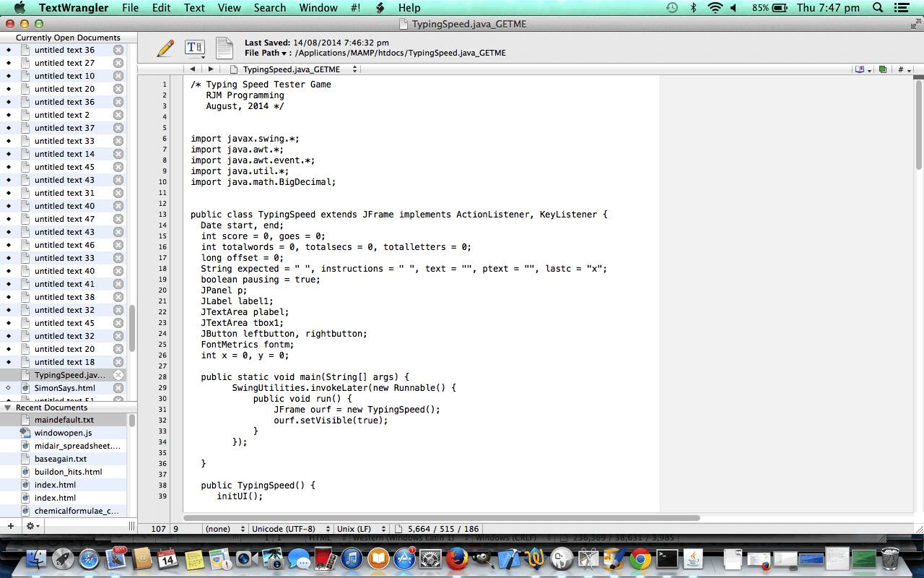The height and width of the screenshot is (578, 924).
Task: Click the + icon to add a new document
Action: pyautogui.click(x=9, y=526)
